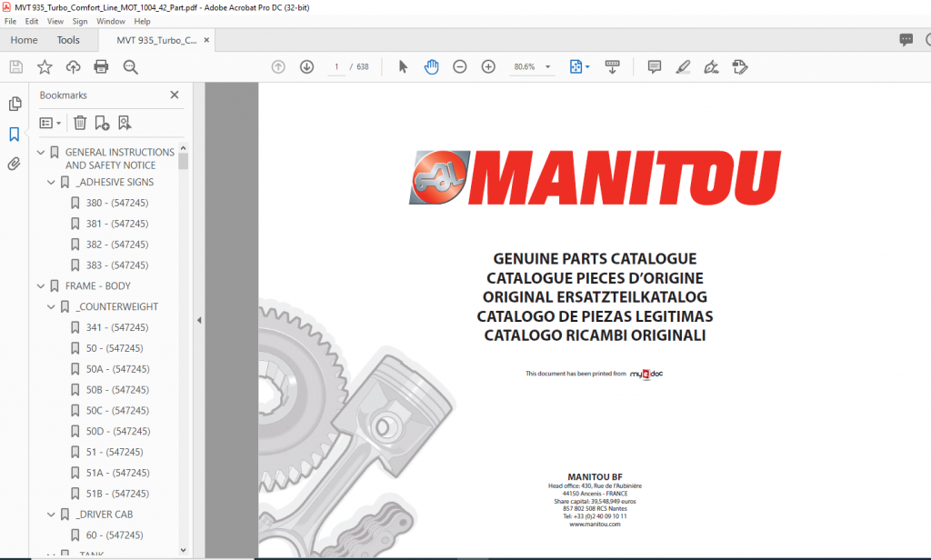Image resolution: width=931 pixels, height=560 pixels.
Task: Switch to the Home tab
Action: (x=24, y=40)
